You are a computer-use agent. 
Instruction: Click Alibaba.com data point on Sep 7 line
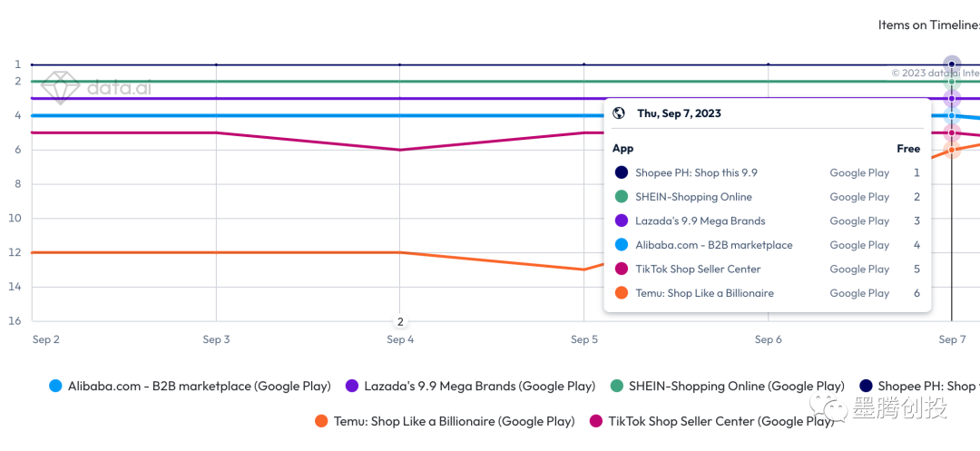(x=952, y=115)
